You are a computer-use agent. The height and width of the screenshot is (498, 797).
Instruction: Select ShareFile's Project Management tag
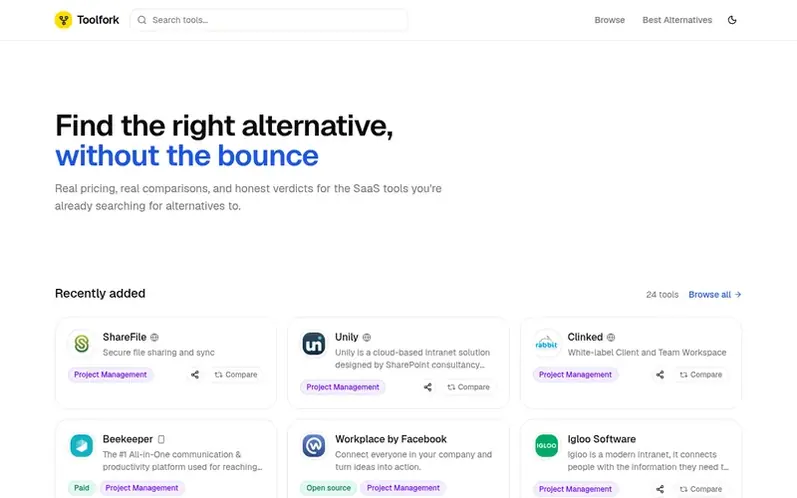coord(110,375)
